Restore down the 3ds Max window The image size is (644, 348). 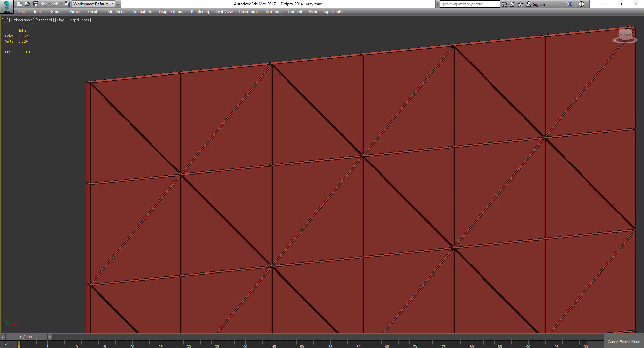pos(621,4)
